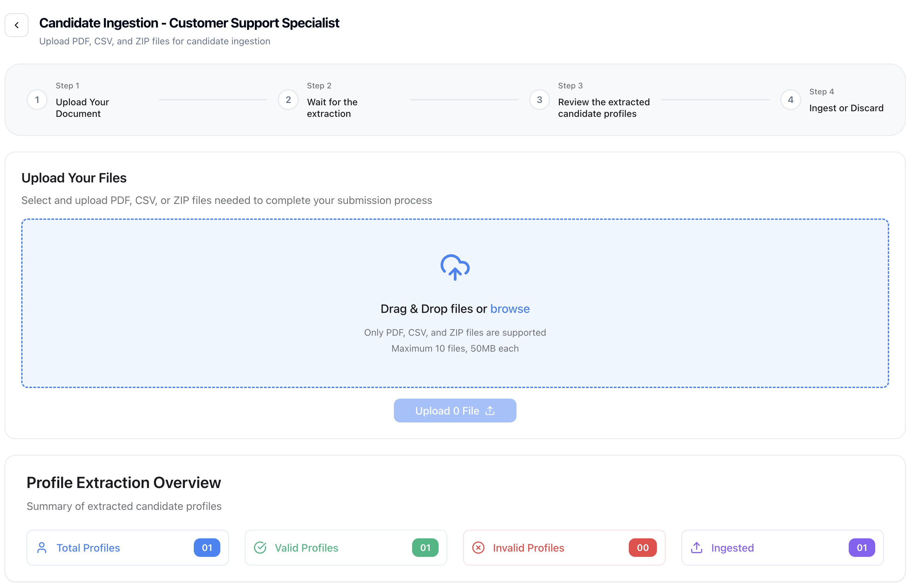Click the Ingested upload arrow icon
This screenshot has width=911, height=588.
pos(696,548)
